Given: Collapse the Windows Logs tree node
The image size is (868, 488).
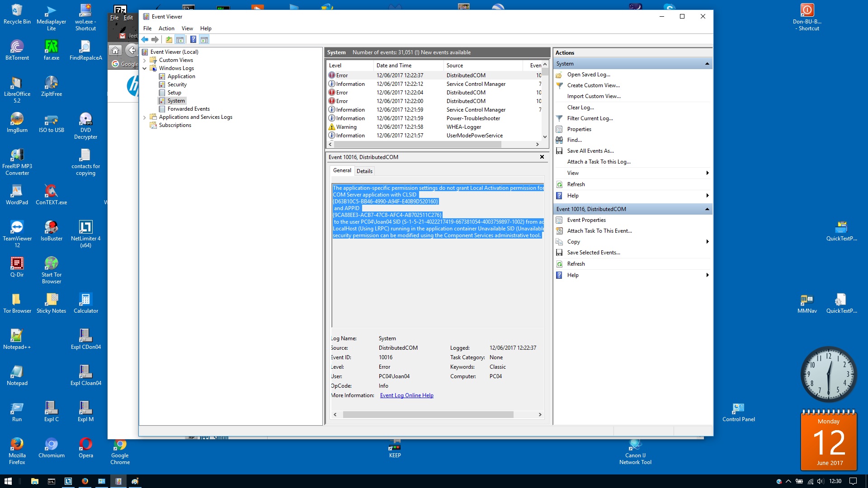Looking at the screenshot, I should [x=145, y=68].
